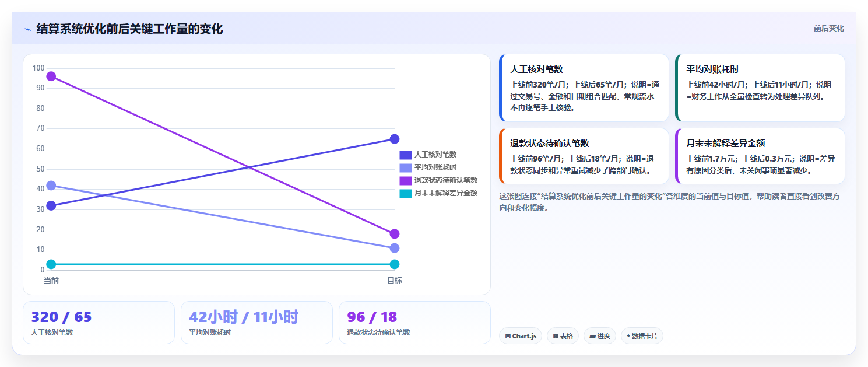Image resolution: width=868 pixels, height=367 pixels.
Task: Toggle the 平均对账耗时 legend color box
Action: coord(406,167)
